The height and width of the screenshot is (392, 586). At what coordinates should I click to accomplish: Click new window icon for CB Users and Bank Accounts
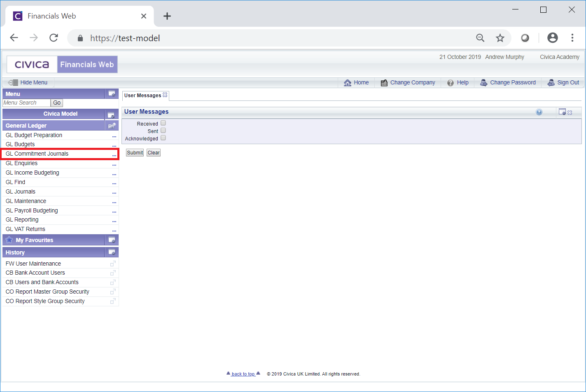click(x=113, y=282)
